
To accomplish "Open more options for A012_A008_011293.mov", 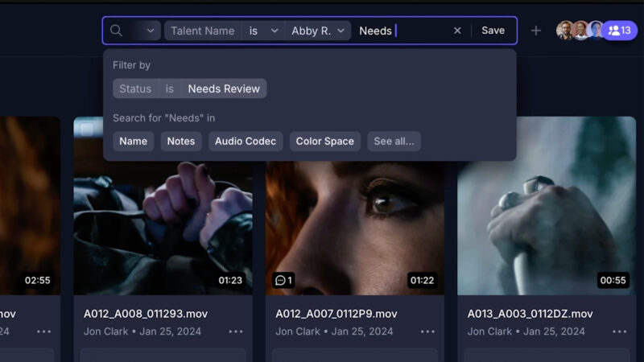I will 236,331.
